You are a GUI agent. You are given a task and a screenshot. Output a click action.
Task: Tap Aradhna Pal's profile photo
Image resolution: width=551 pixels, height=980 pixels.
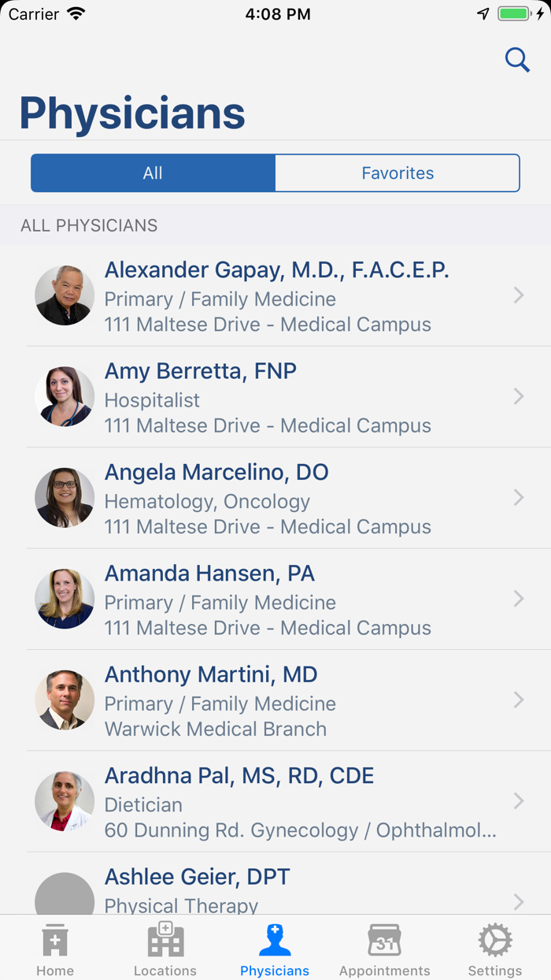click(x=65, y=801)
